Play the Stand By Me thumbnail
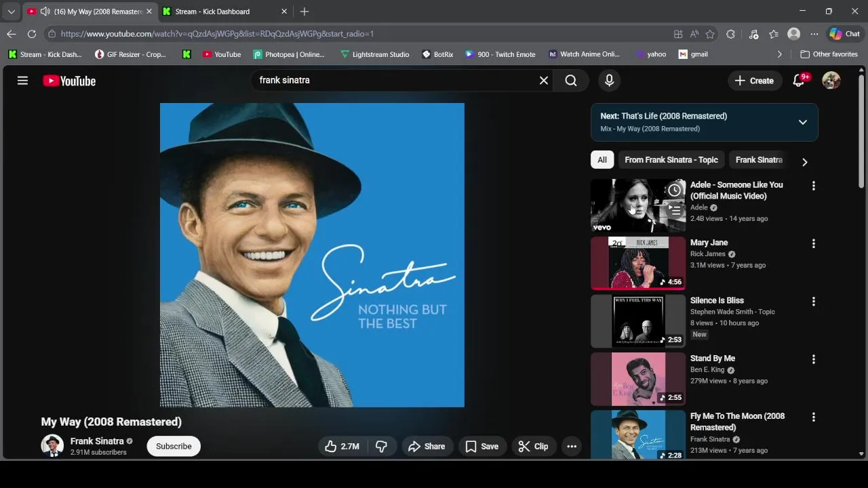The height and width of the screenshot is (488, 868). click(x=638, y=379)
